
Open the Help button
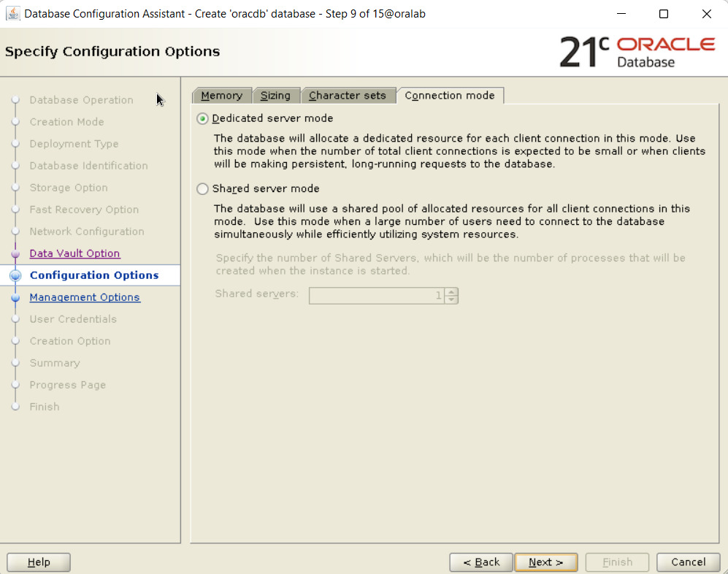click(39, 562)
